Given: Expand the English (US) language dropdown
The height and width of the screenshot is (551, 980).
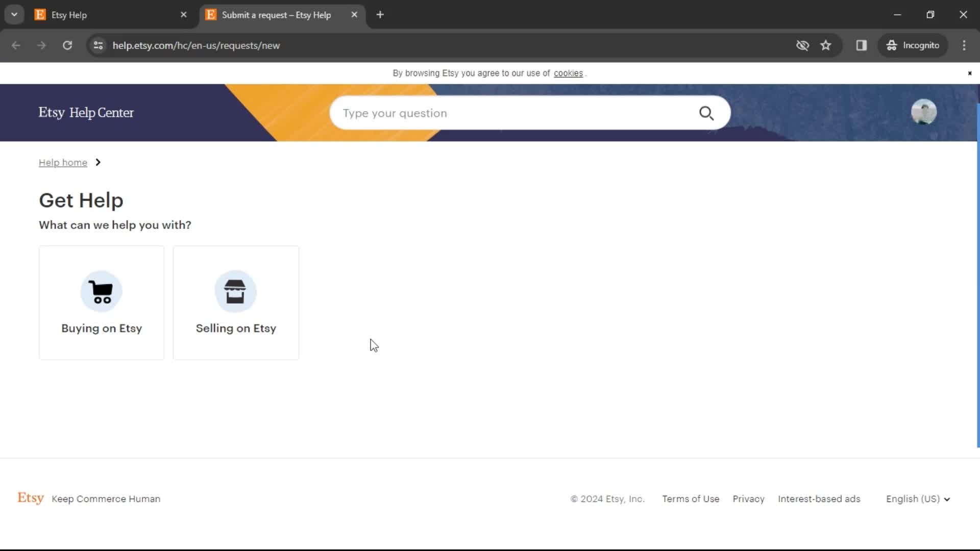Looking at the screenshot, I should coord(918,499).
